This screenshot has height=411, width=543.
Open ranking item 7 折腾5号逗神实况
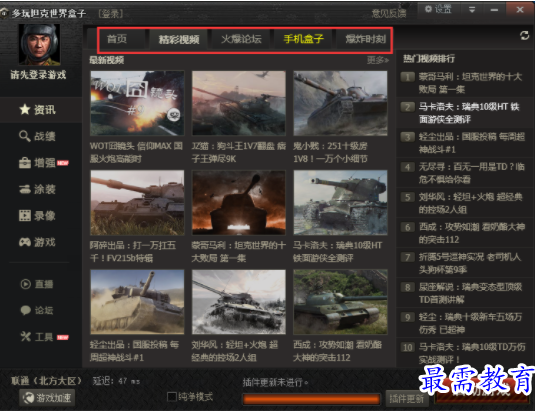click(465, 263)
